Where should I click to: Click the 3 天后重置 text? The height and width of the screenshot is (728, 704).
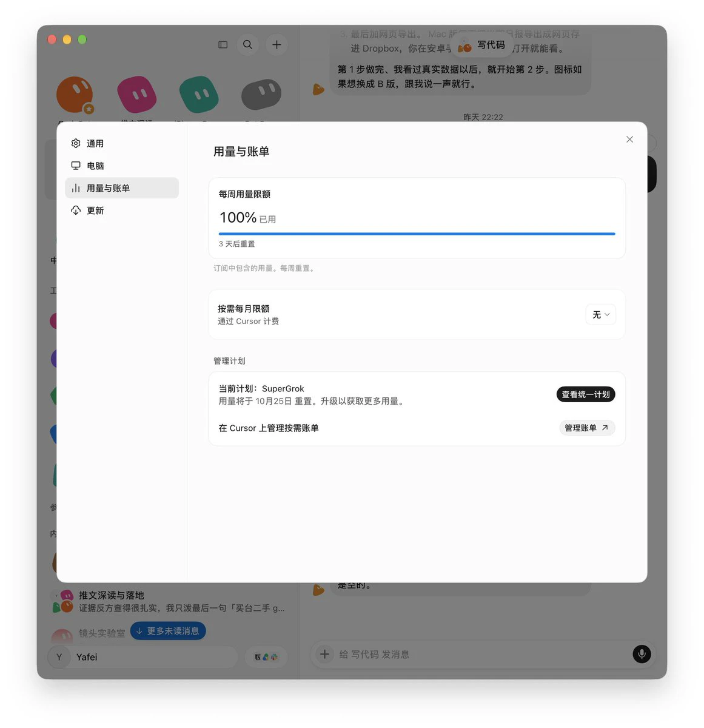click(x=236, y=244)
